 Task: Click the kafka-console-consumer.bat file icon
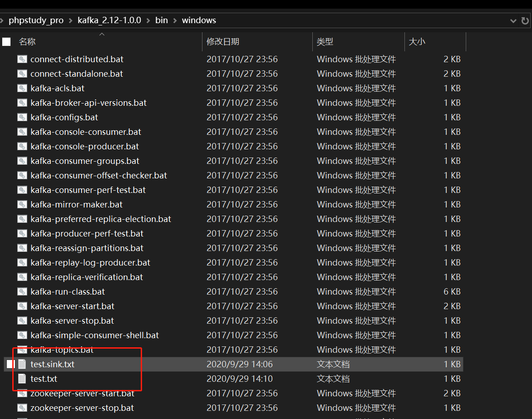22,132
